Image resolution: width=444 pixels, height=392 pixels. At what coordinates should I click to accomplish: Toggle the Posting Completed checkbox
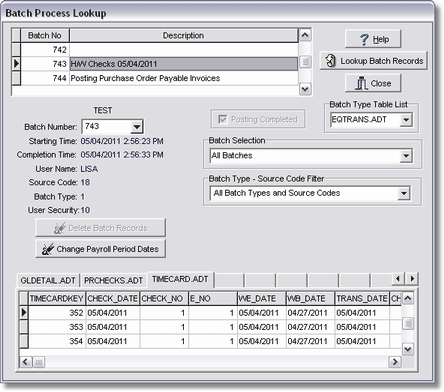[222, 119]
